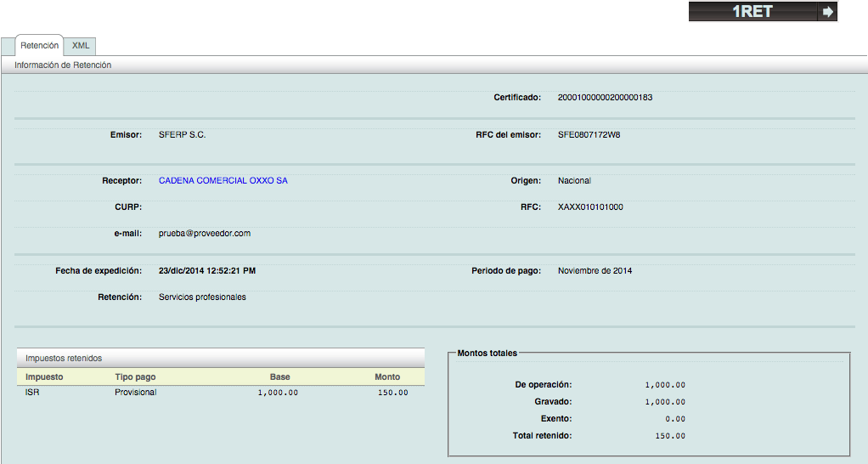Click the arrow icon beside 1RET

coord(828,12)
